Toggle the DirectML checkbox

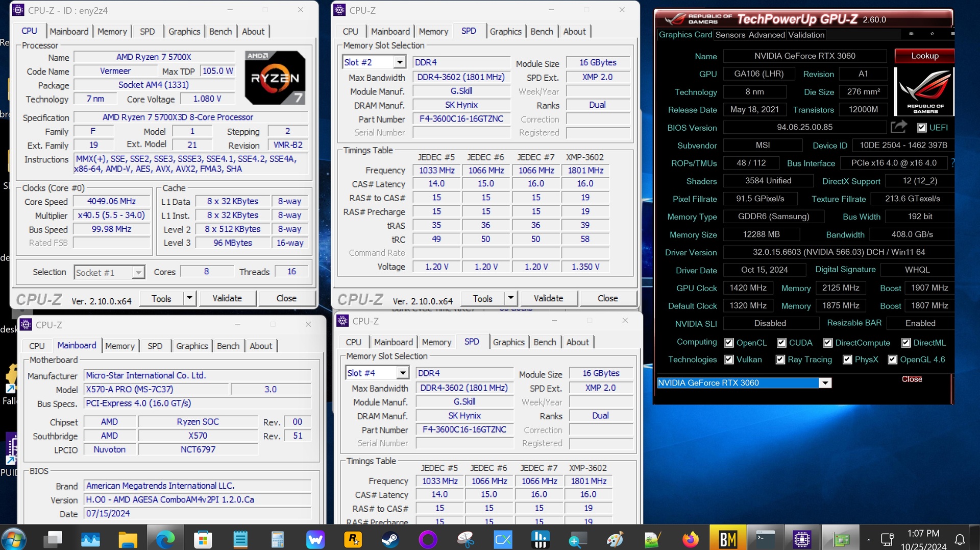click(906, 343)
